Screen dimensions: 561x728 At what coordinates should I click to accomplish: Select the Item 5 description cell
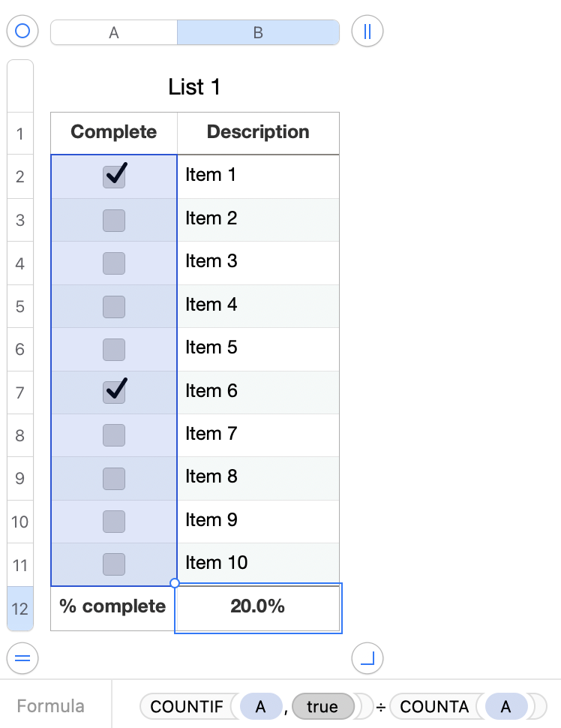click(258, 348)
